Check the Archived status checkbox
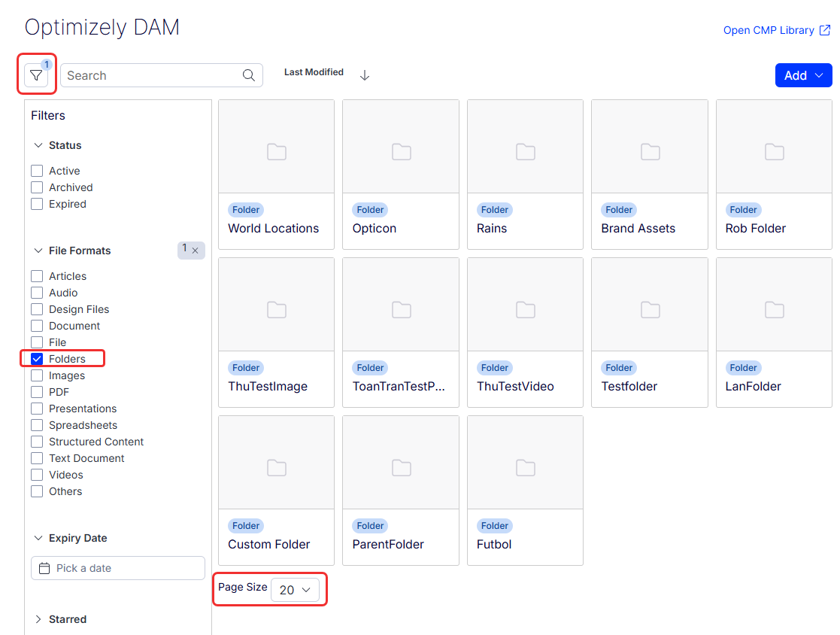This screenshot has width=840, height=635. (x=37, y=187)
